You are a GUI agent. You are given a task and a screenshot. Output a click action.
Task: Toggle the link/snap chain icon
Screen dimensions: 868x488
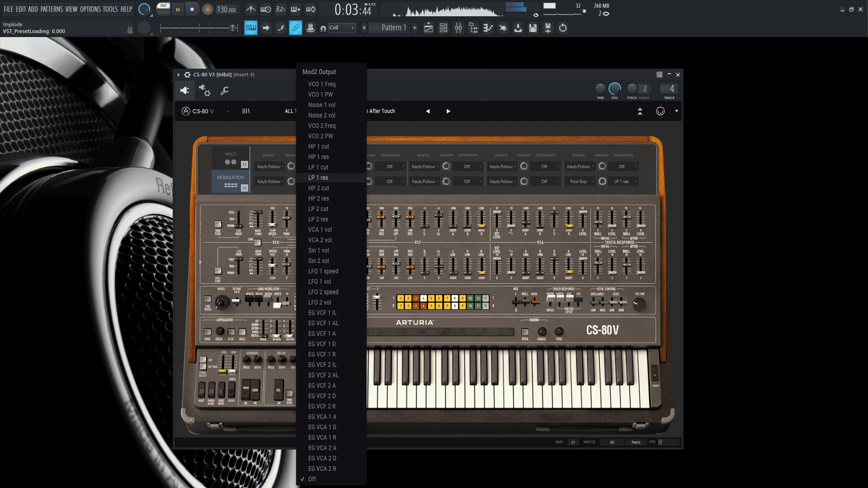point(295,28)
